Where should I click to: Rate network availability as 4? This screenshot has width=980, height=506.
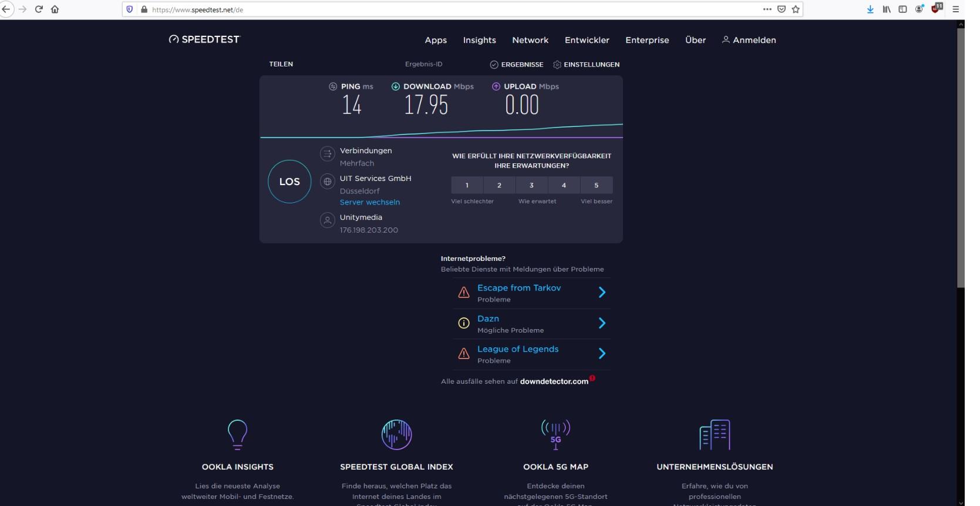(564, 185)
